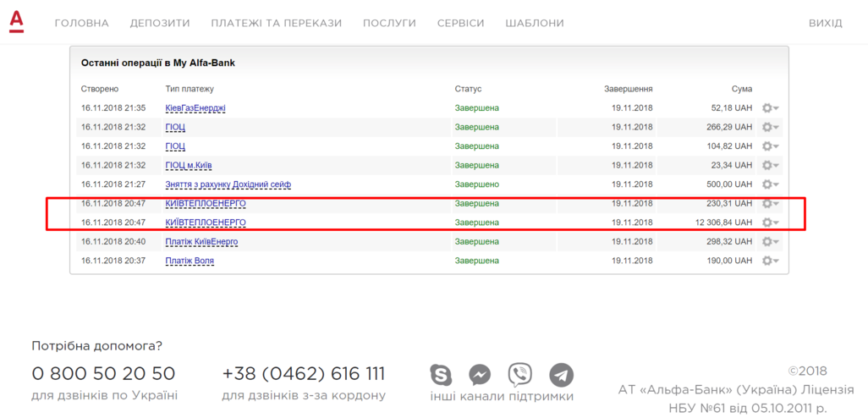Open ГІОЦ link in 104,82 UAH row
This screenshot has height=418, width=868.
(x=175, y=146)
